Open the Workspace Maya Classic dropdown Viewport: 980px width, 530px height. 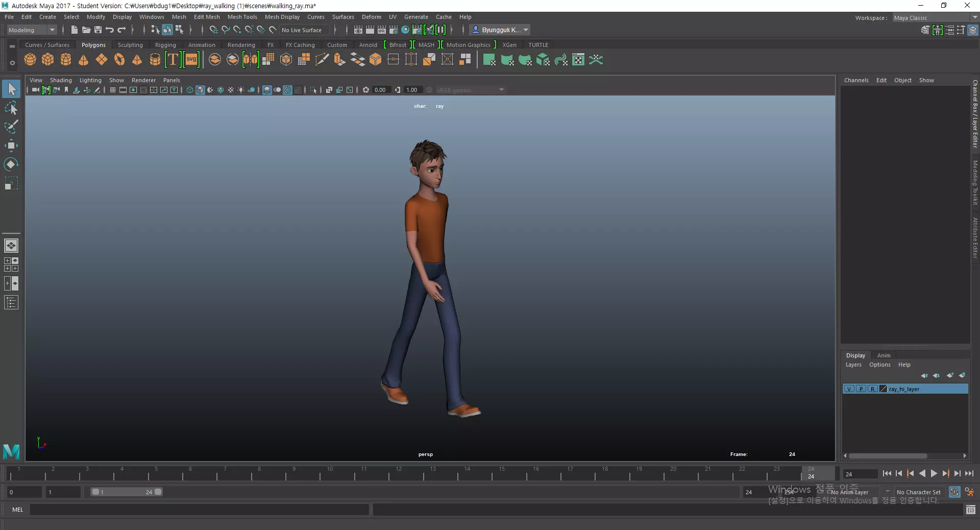pos(935,18)
